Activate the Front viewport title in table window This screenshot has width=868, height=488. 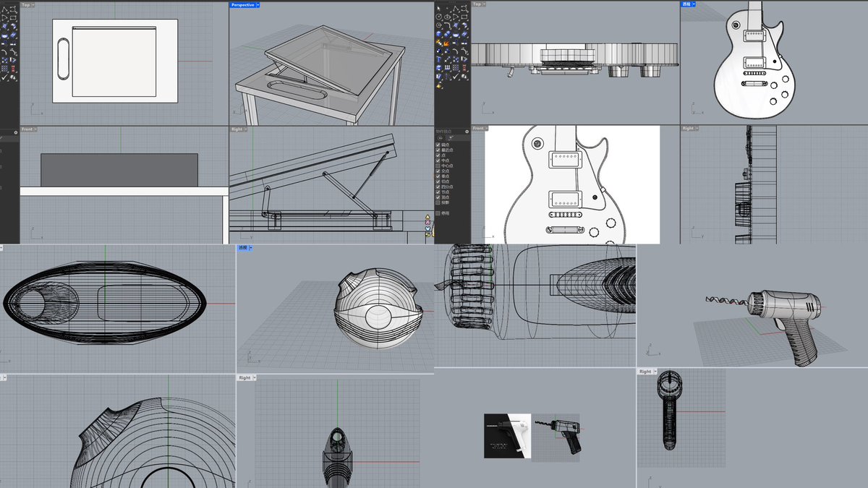pyautogui.click(x=27, y=129)
